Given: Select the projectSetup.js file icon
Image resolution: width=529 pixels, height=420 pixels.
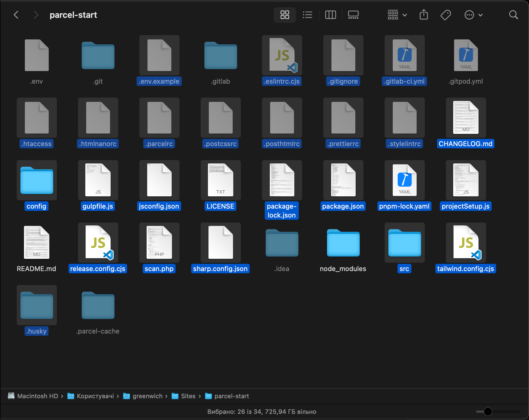Looking at the screenshot, I should (466, 180).
